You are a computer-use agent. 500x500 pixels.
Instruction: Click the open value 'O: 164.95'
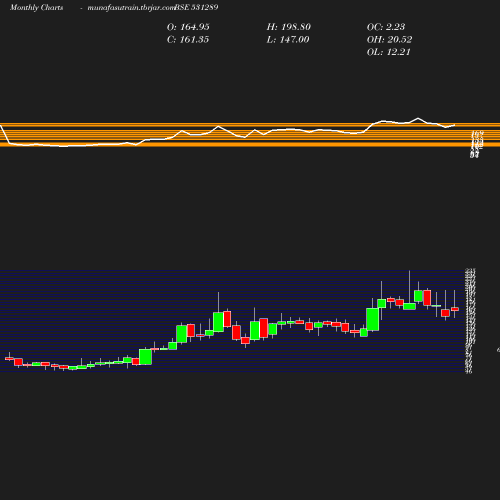point(188,27)
